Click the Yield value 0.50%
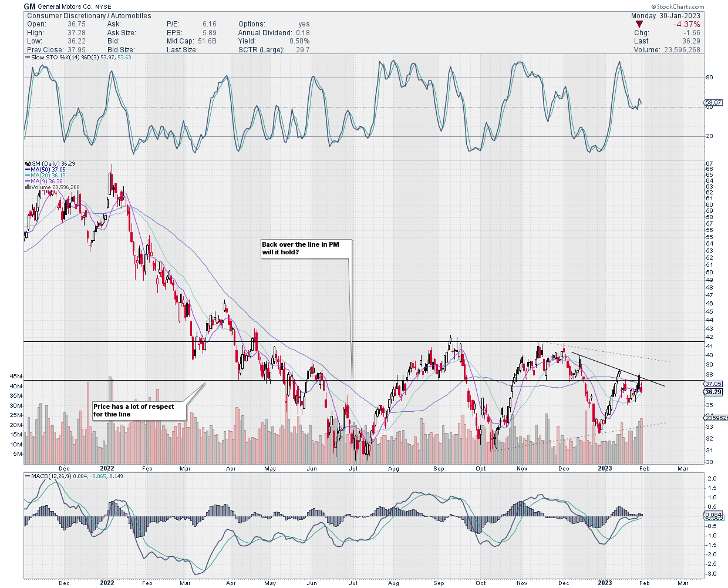 tap(299, 41)
